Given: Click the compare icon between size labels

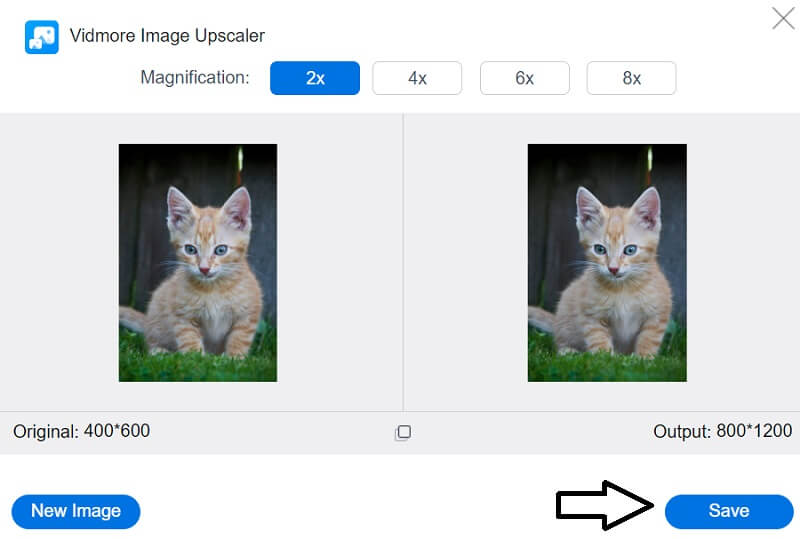Looking at the screenshot, I should [403, 432].
